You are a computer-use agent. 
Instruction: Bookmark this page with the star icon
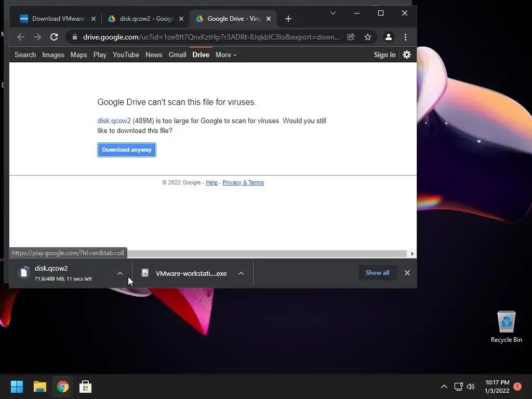click(368, 37)
